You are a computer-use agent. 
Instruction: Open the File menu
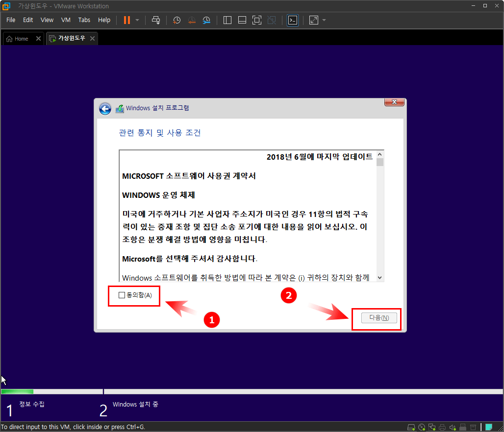tap(11, 20)
